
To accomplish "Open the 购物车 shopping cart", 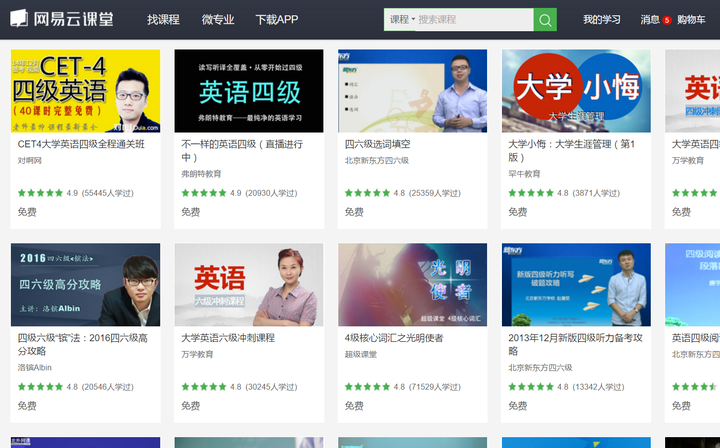I will [691, 20].
